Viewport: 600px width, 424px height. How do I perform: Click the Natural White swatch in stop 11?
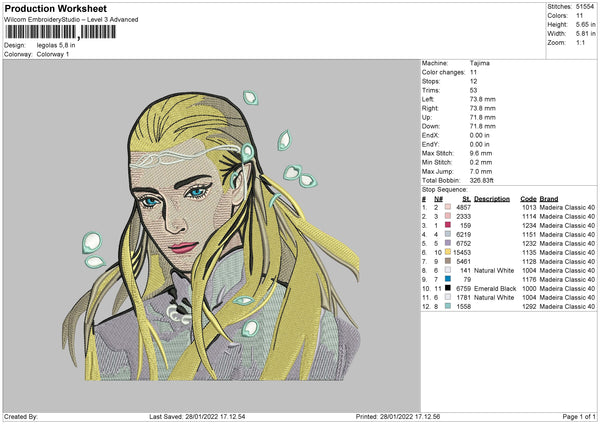pyautogui.click(x=448, y=297)
